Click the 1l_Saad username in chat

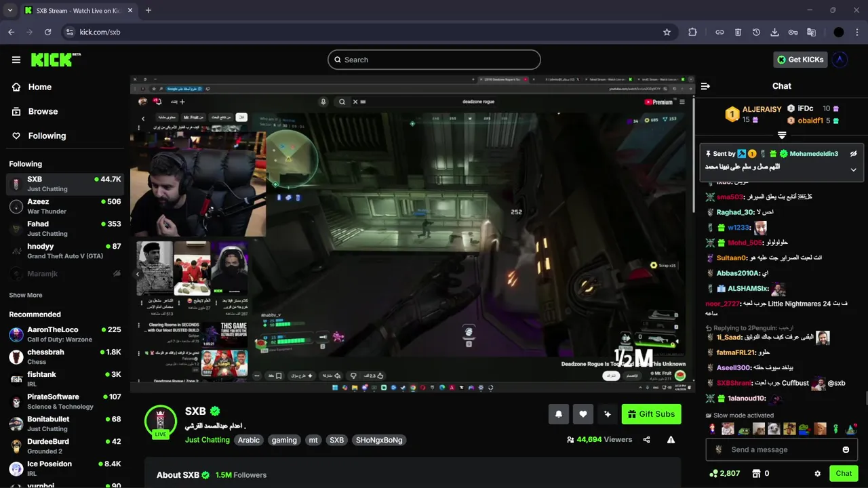pos(729,338)
